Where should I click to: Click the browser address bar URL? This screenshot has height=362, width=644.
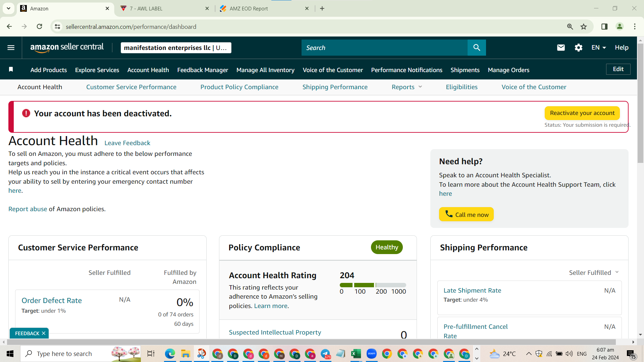(x=131, y=26)
